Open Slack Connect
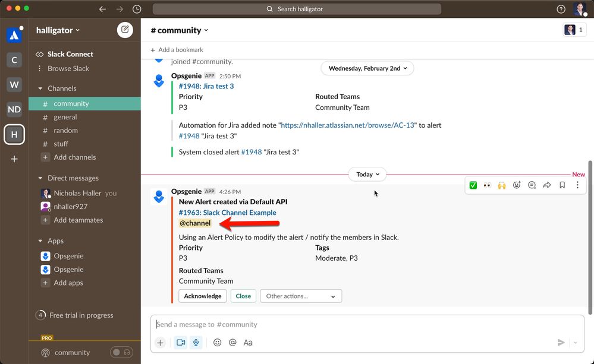The height and width of the screenshot is (364, 594). click(x=70, y=54)
